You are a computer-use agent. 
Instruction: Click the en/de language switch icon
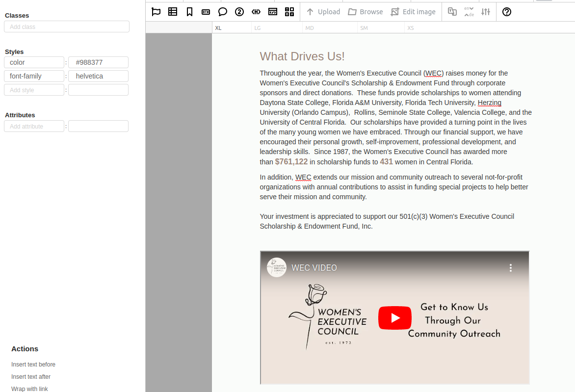[469, 12]
